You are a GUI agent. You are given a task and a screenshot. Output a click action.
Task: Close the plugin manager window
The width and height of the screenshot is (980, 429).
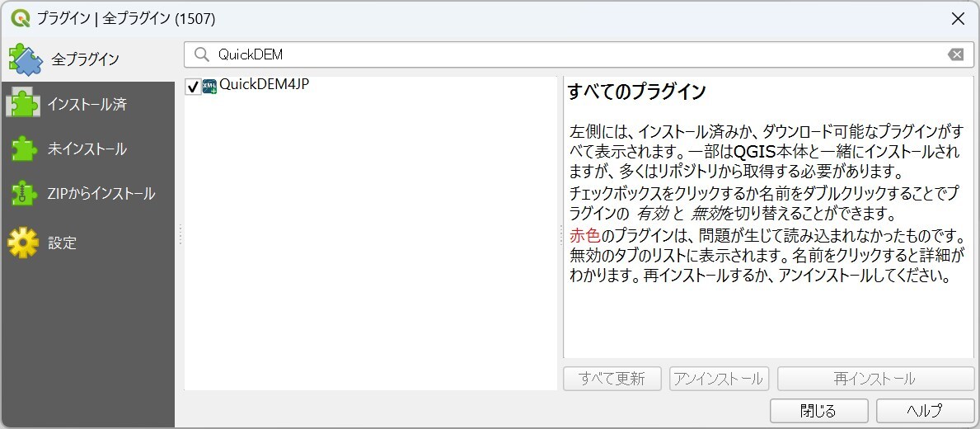pos(958,19)
